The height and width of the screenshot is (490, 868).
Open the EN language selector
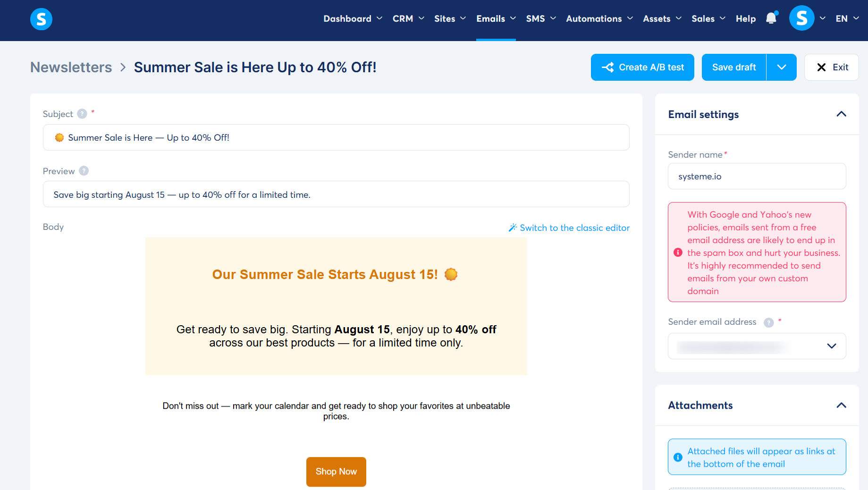click(847, 18)
